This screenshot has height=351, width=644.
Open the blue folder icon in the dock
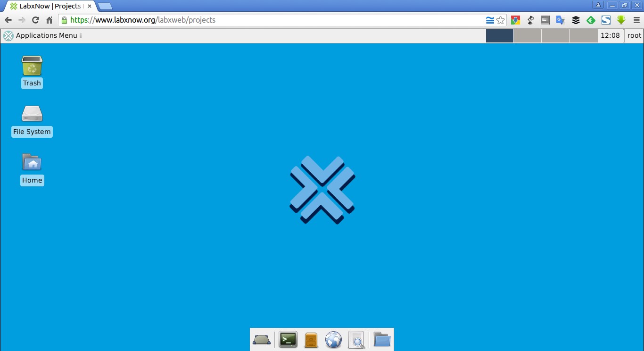pyautogui.click(x=382, y=339)
